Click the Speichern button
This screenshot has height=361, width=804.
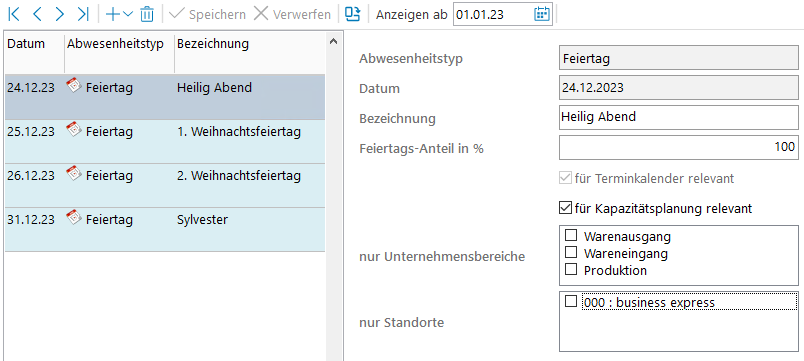click(208, 14)
